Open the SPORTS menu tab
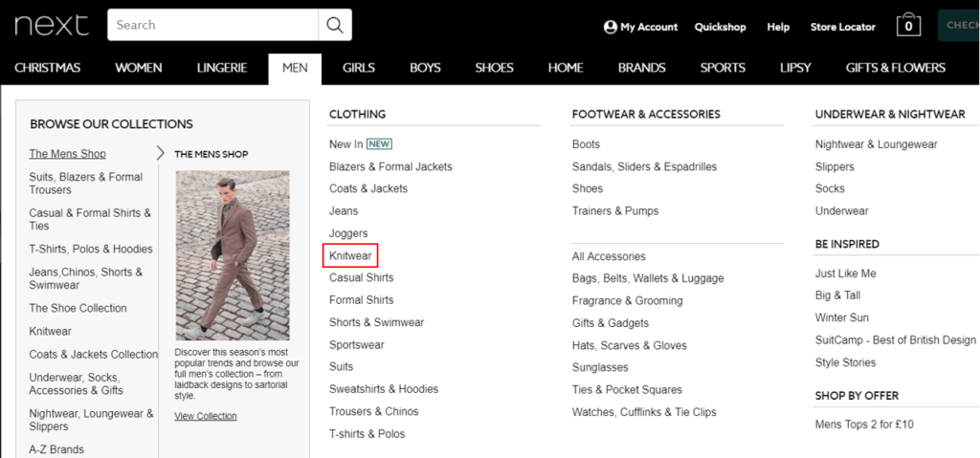Screen dimensions: 980x458 (x=723, y=68)
